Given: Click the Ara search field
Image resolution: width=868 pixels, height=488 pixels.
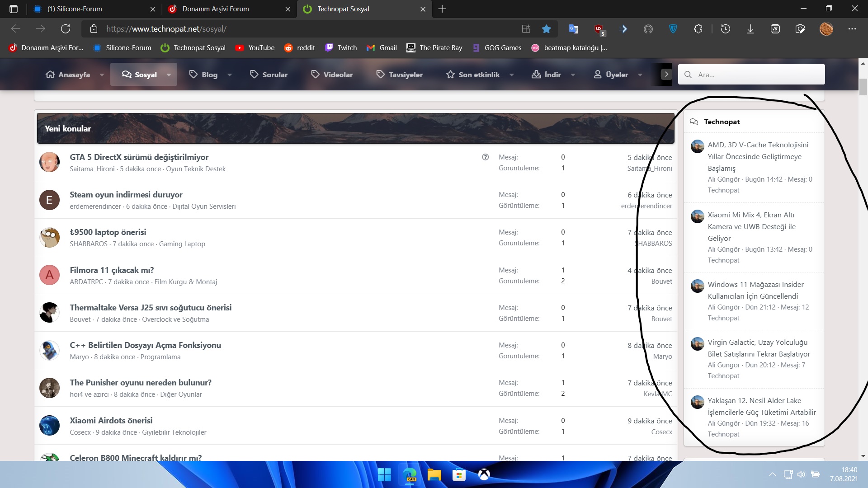Looking at the screenshot, I should tap(751, 75).
